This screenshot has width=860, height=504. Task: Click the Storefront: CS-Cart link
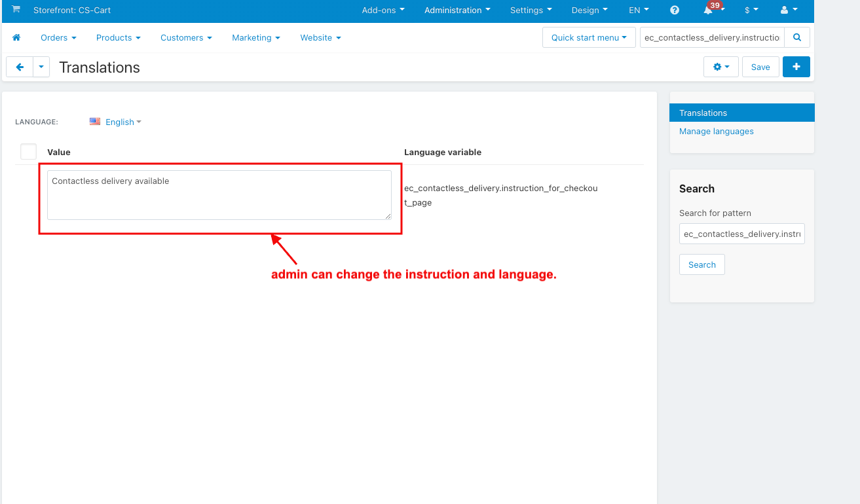pos(72,10)
